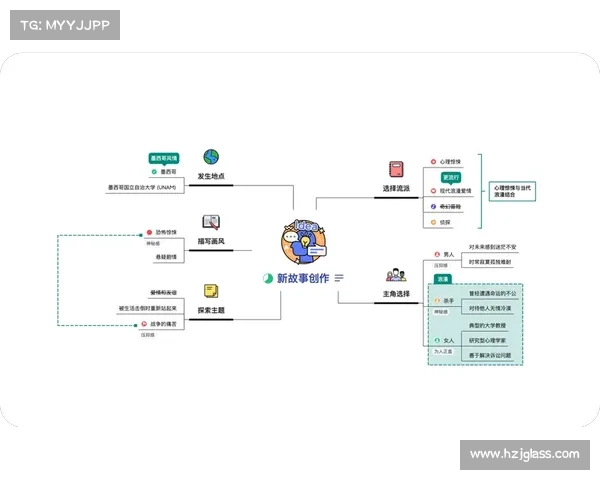Click the red notebook icon above 选择流派
The image size is (600, 480).
(x=396, y=169)
